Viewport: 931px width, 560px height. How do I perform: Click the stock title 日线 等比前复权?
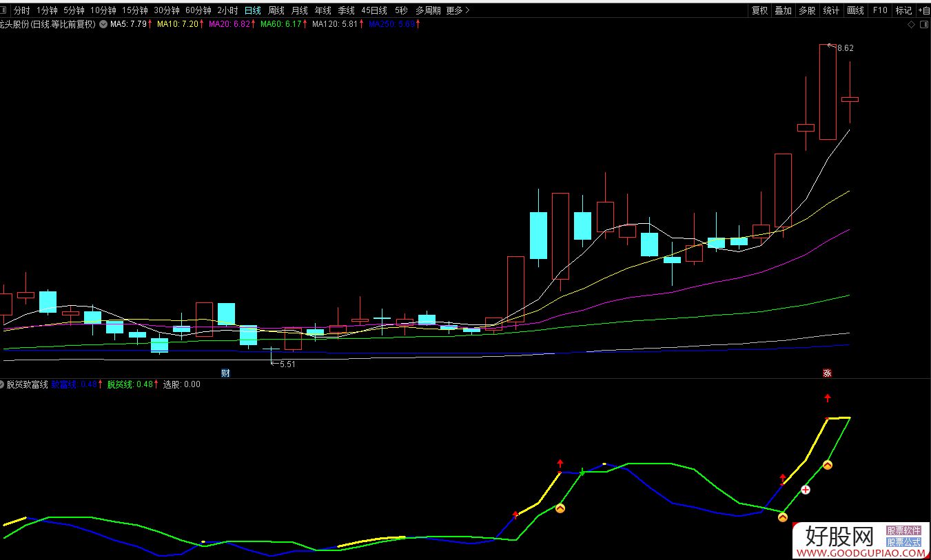point(63,24)
